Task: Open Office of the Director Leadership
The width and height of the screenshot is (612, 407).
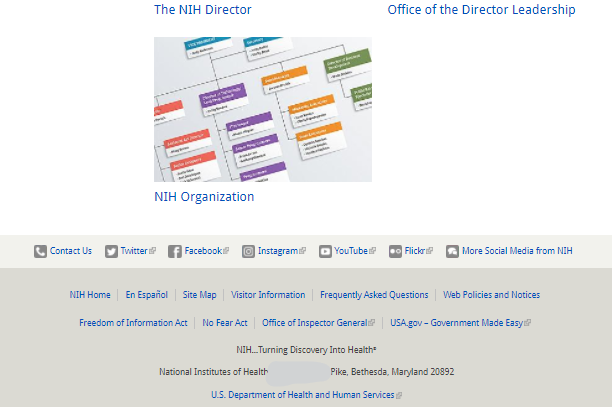Action: [481, 9]
